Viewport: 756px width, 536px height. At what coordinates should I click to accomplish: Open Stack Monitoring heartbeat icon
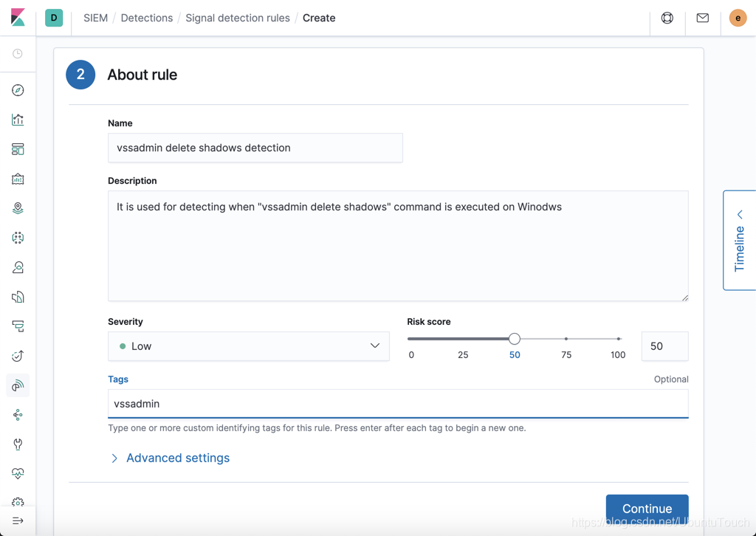click(18, 473)
